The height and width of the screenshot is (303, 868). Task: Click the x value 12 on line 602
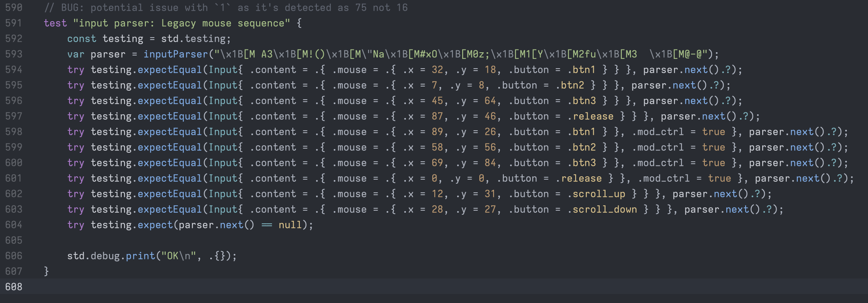(x=437, y=194)
